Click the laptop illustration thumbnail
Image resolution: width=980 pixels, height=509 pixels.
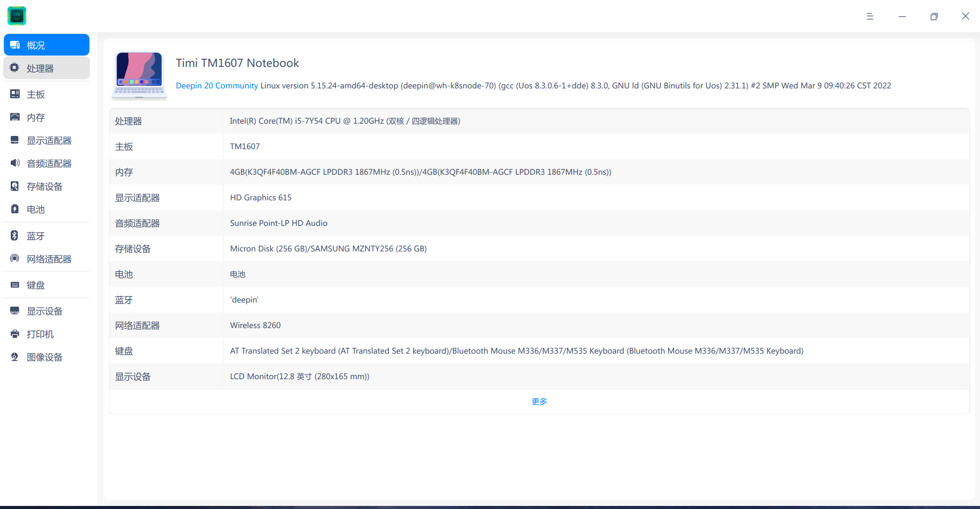coord(139,75)
